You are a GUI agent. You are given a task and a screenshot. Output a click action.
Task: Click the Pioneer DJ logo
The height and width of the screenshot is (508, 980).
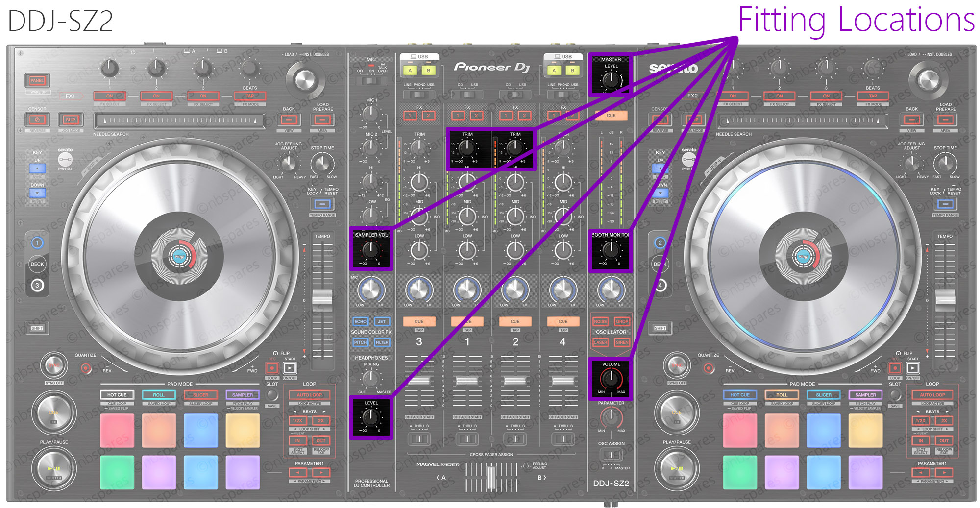click(x=491, y=67)
